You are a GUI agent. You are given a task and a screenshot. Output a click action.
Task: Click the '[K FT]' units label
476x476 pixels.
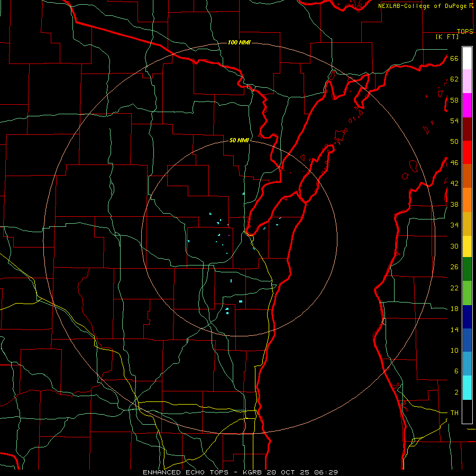pyautogui.click(x=447, y=36)
